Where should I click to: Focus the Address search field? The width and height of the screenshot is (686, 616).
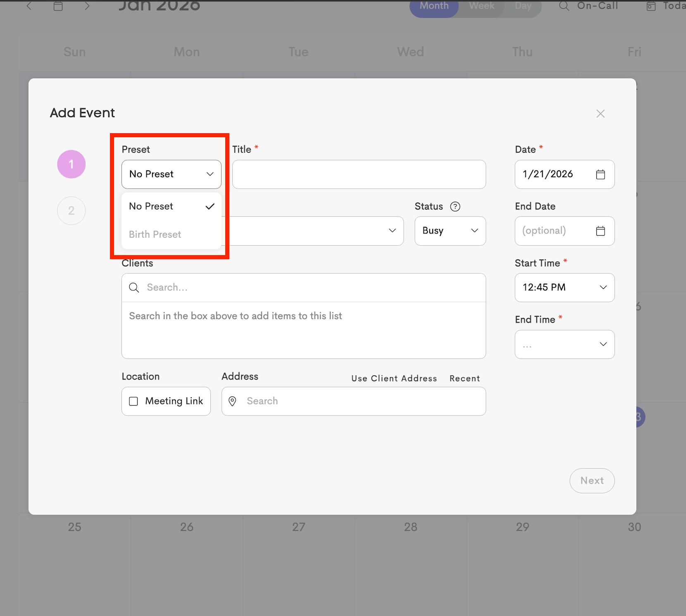[x=354, y=401]
